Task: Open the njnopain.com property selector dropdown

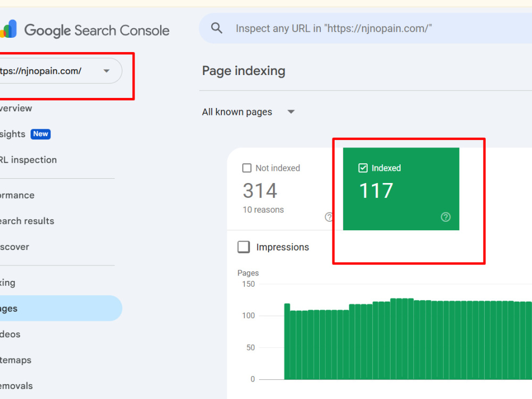Action: pos(61,71)
